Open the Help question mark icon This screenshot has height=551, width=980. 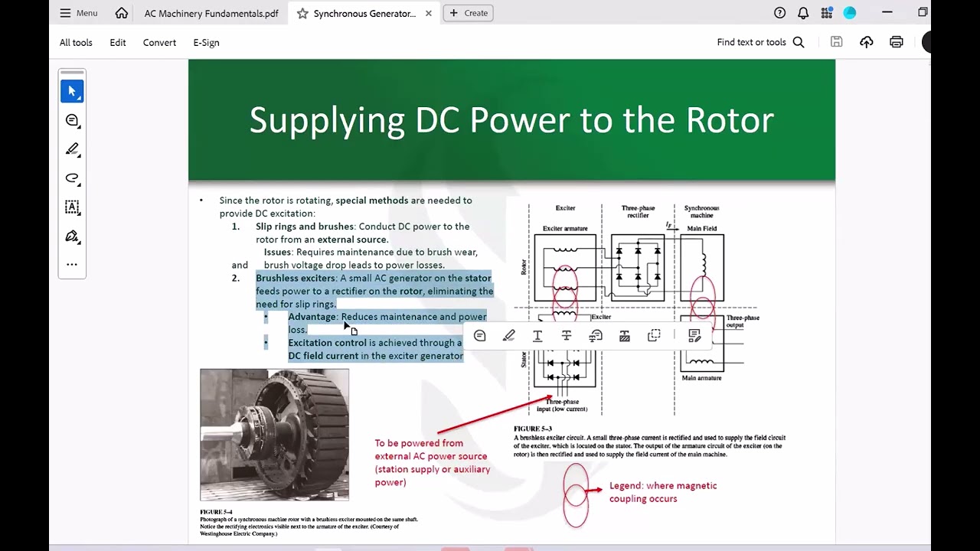click(x=779, y=13)
